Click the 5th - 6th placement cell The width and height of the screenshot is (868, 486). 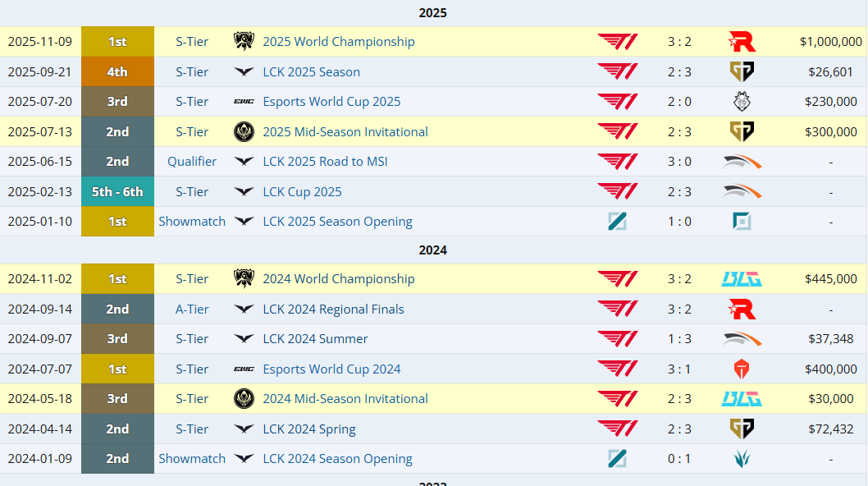tap(117, 192)
